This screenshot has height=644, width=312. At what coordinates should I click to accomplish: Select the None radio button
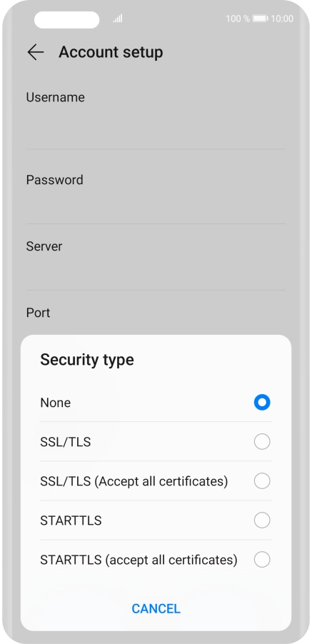[262, 403]
